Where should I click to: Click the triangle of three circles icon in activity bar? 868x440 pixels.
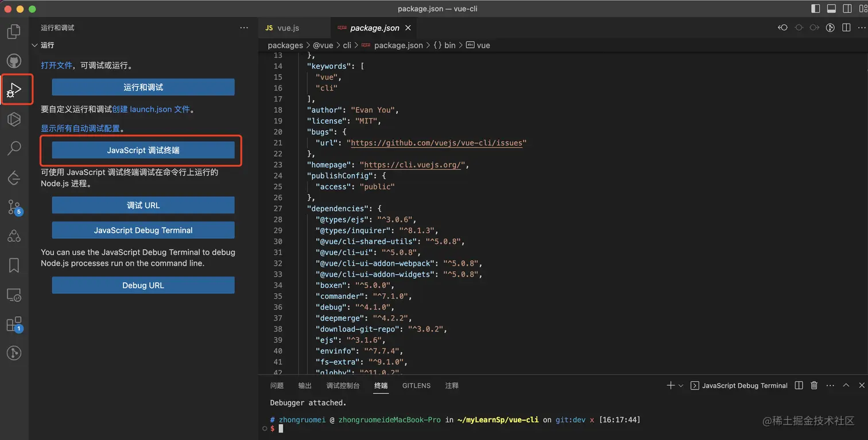(x=14, y=236)
